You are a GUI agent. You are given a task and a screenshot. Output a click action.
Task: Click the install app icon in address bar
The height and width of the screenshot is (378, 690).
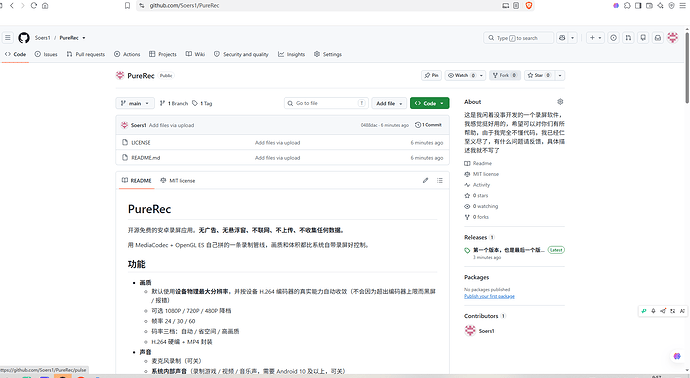[x=506, y=5]
